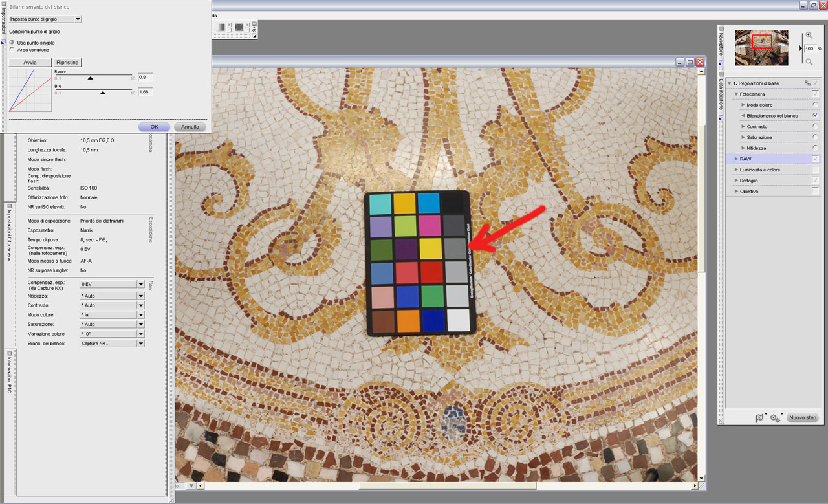Collapse the Fotocamera section
Image resolution: width=828 pixels, height=504 pixels.
736,94
